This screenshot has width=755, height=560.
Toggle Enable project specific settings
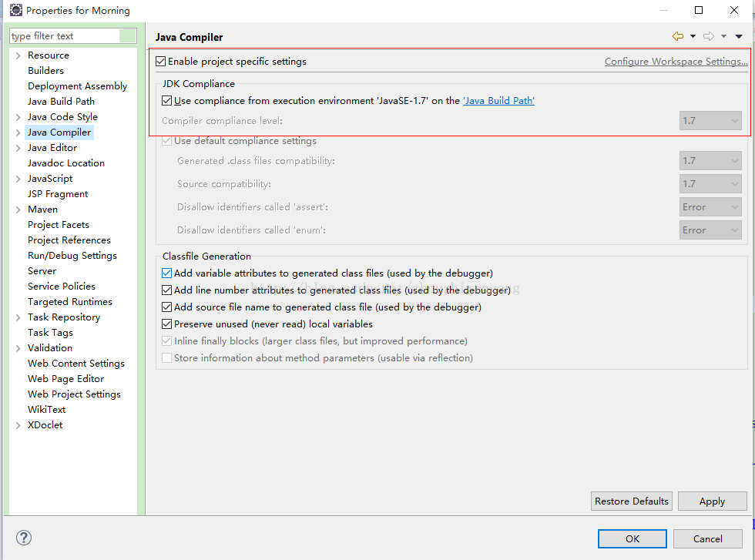[161, 62]
